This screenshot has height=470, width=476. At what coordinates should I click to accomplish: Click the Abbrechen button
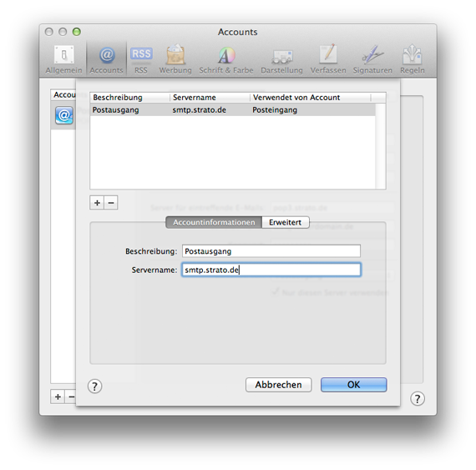pyautogui.click(x=278, y=385)
